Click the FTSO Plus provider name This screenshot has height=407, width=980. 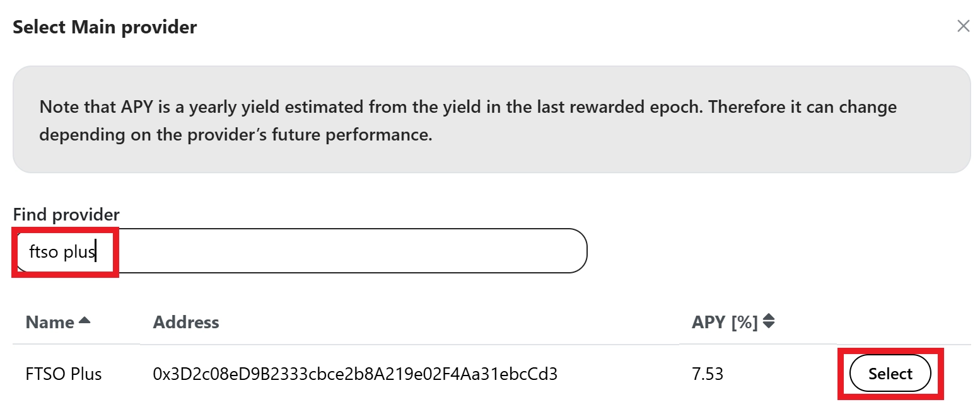[x=64, y=374]
